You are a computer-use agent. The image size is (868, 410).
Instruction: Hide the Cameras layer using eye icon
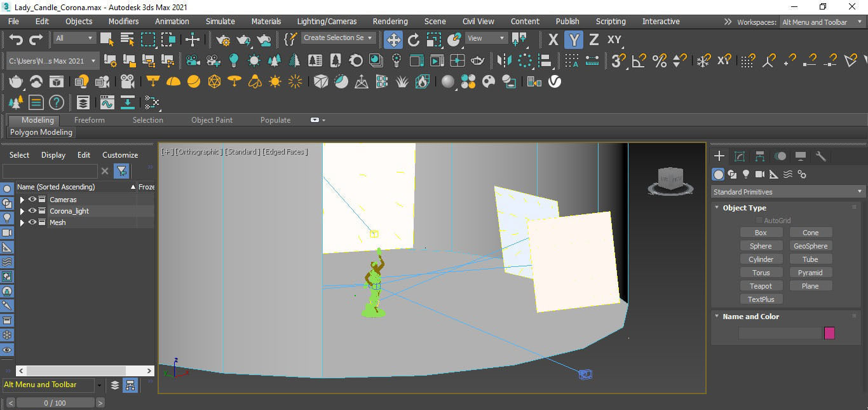(x=32, y=199)
